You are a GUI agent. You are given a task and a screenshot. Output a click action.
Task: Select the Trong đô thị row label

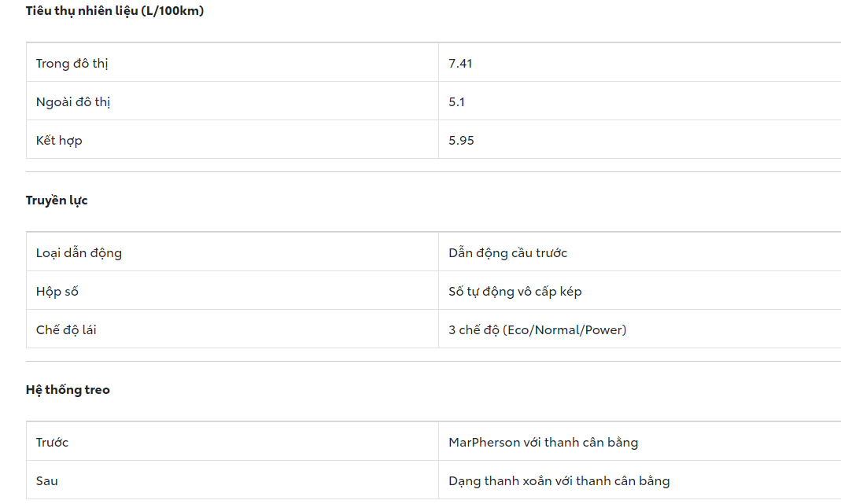click(x=72, y=63)
